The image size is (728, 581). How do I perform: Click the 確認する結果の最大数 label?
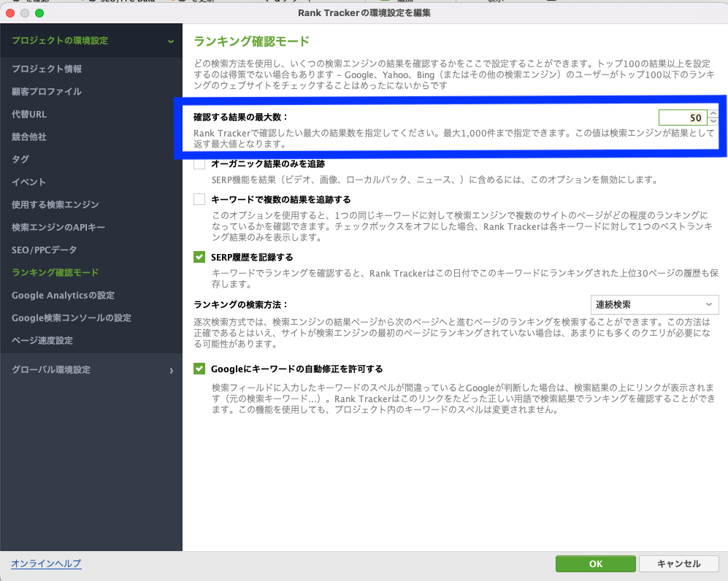pos(240,118)
